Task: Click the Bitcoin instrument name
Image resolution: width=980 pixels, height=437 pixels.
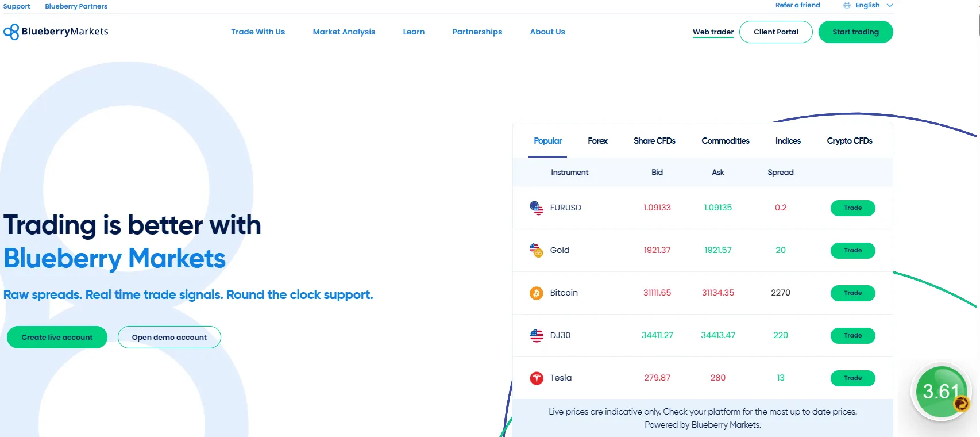Action: (x=564, y=293)
